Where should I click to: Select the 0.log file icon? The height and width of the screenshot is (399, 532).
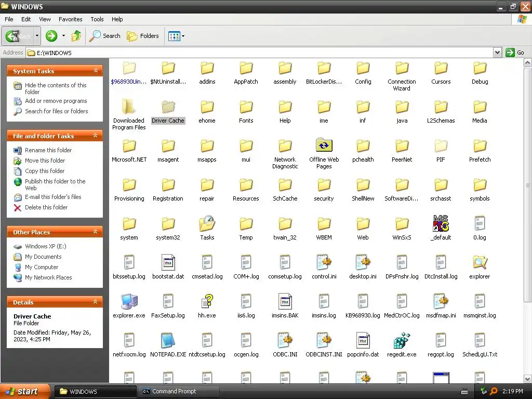pos(480,223)
